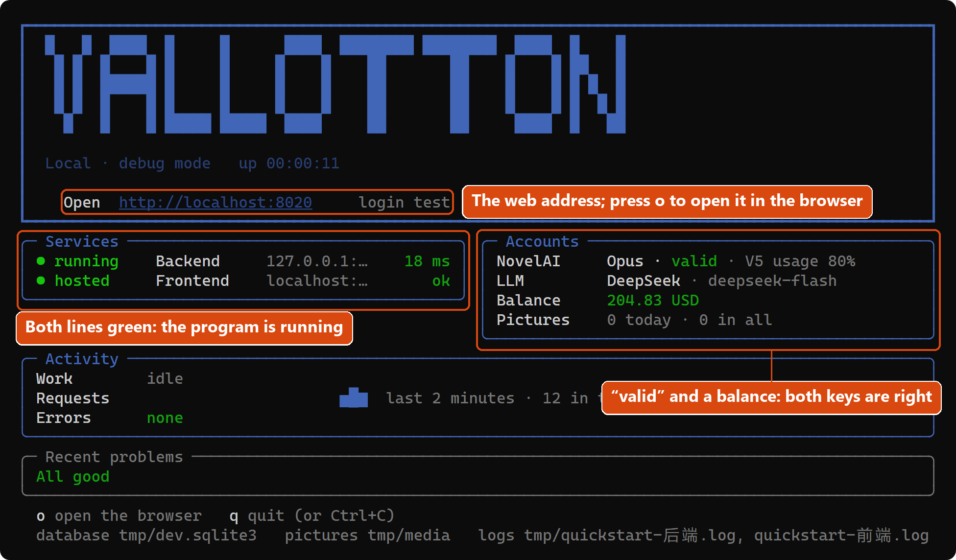Viewport: 956px width, 560px height.
Task: Select the NovelAI account row label
Action: click(528, 261)
